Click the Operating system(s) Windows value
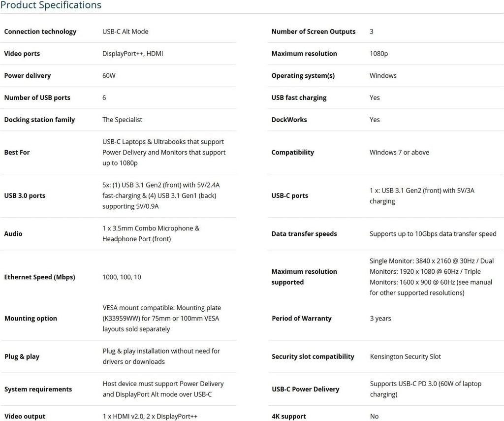Screen dimensions: 504x421 (x=383, y=76)
